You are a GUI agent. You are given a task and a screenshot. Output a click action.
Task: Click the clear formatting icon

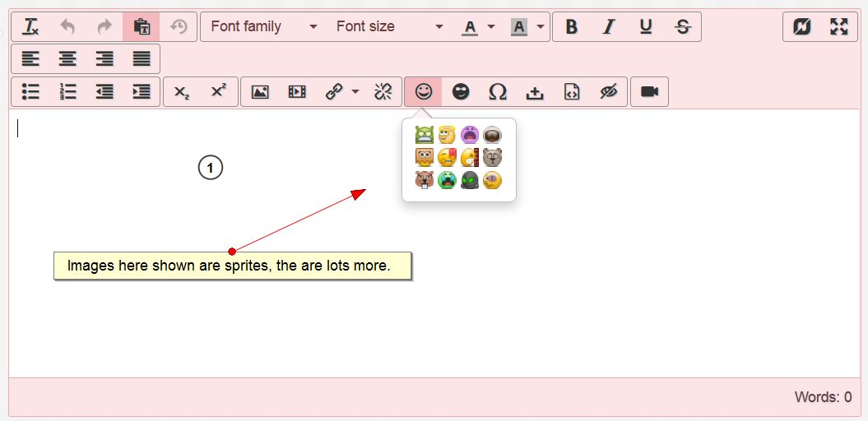(x=30, y=27)
